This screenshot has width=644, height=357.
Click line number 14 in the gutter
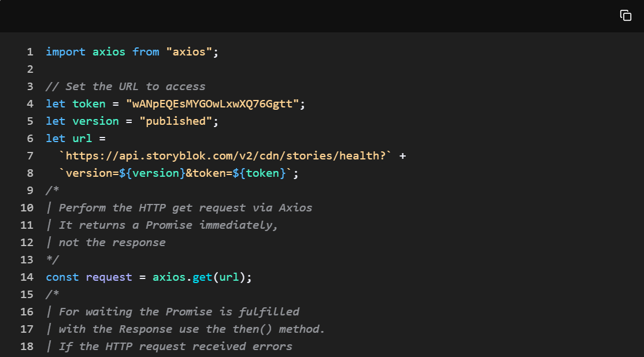27,277
